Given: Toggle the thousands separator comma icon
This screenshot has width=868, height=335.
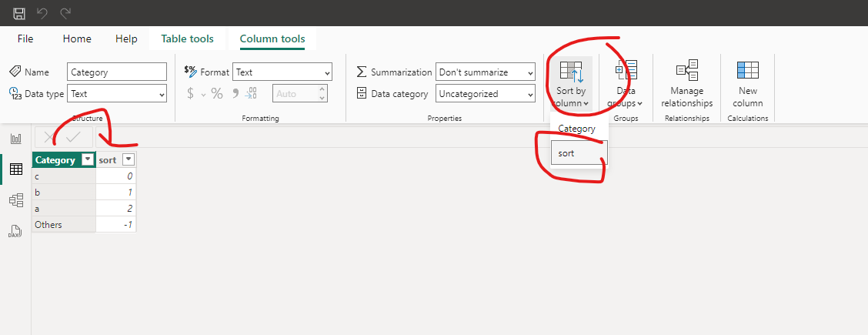Looking at the screenshot, I should point(235,94).
